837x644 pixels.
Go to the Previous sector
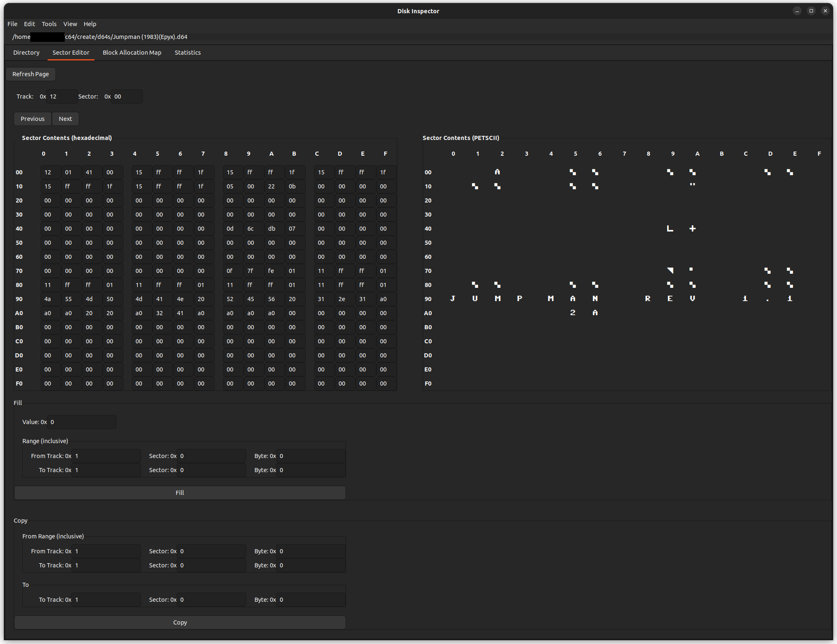32,119
